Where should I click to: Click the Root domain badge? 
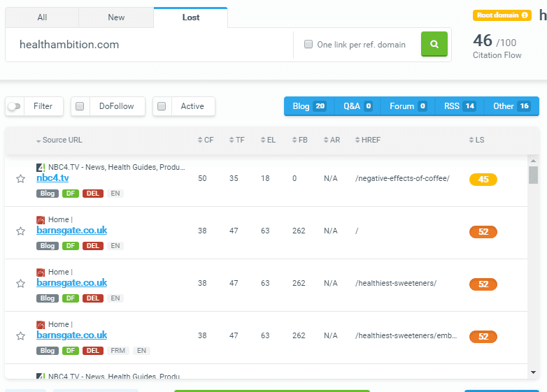point(502,15)
